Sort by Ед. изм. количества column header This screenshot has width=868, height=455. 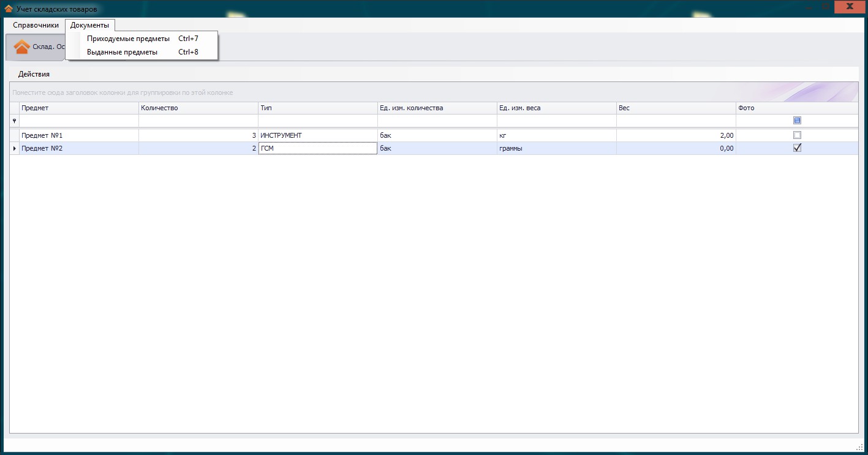coord(437,108)
